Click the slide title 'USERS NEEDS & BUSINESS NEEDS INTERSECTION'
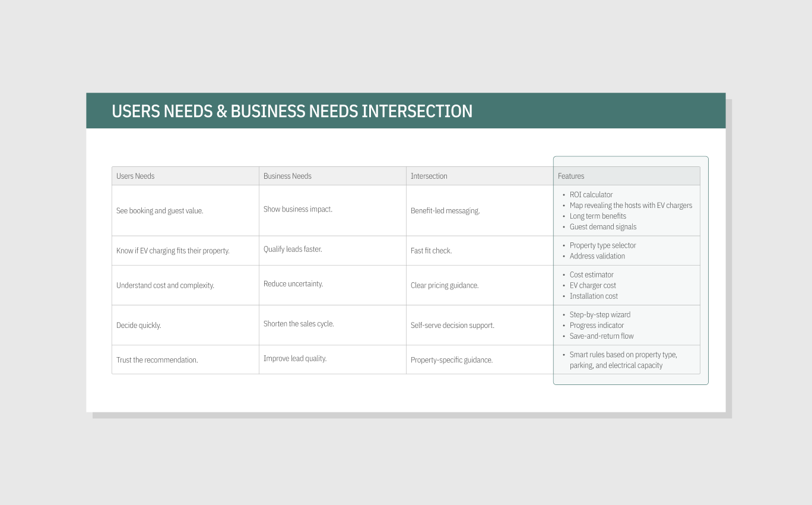Viewport: 812px width, 505px height. tap(292, 111)
